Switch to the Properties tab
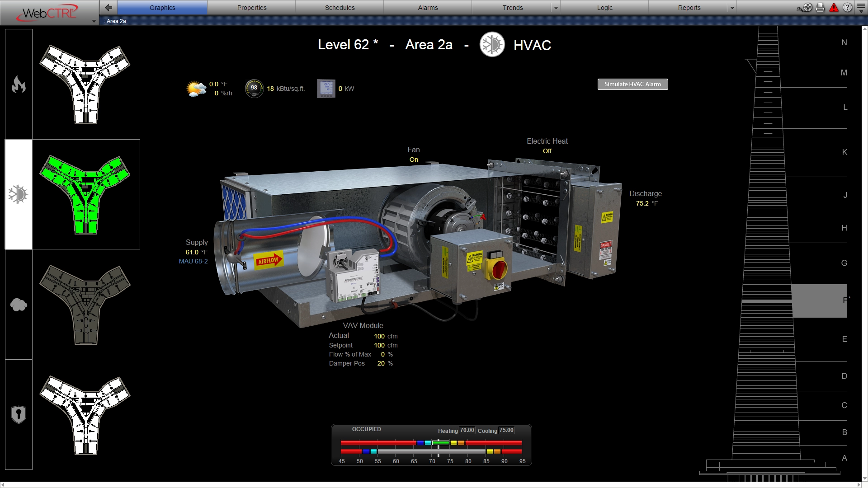The image size is (868, 488). click(x=252, y=7)
